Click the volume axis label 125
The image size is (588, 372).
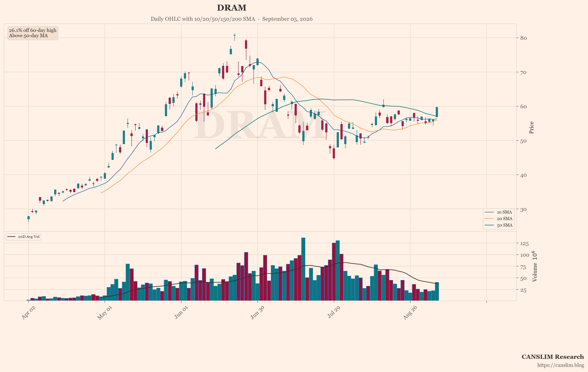tap(525, 243)
